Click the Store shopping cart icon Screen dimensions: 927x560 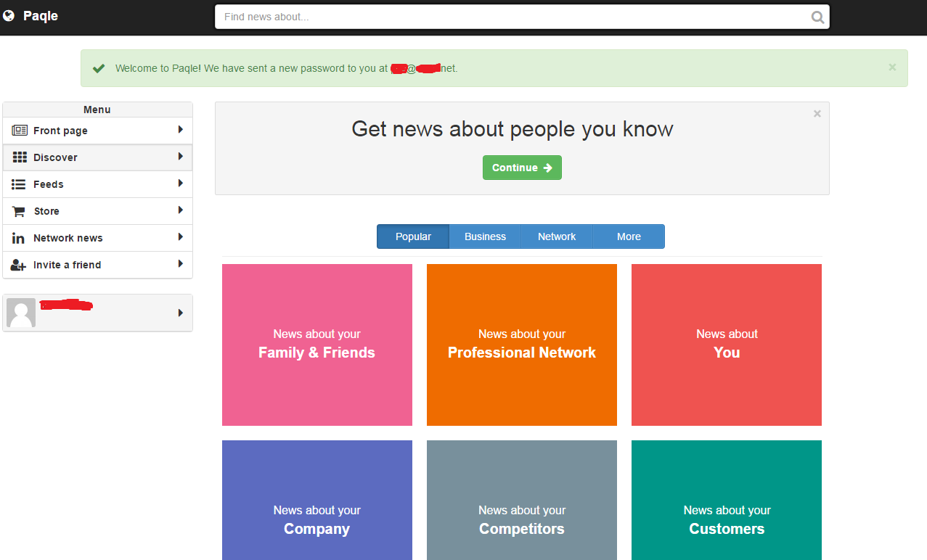[x=19, y=211]
